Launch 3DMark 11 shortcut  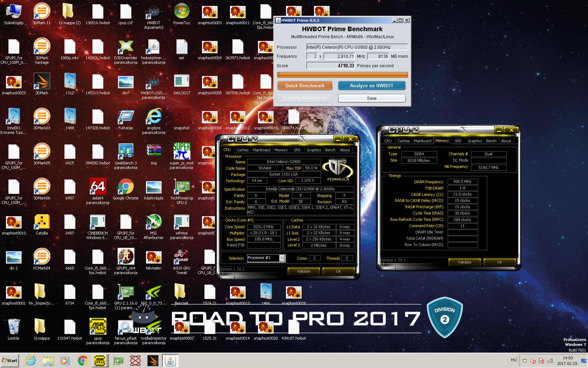(x=42, y=14)
